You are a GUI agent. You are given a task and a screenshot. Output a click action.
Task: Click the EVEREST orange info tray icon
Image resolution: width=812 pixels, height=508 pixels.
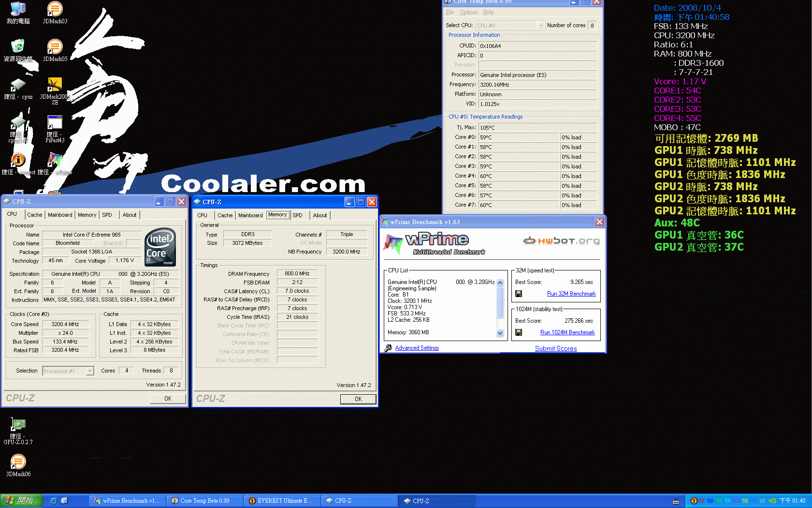click(694, 501)
